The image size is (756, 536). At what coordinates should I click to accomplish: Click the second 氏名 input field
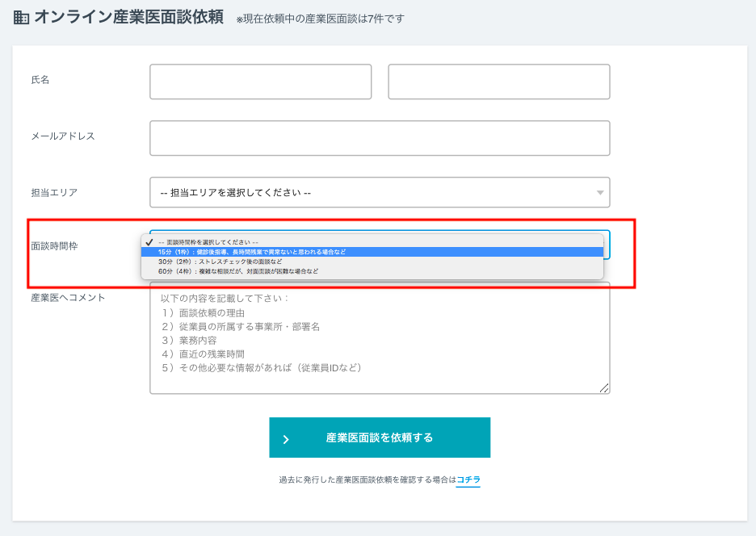[499, 82]
